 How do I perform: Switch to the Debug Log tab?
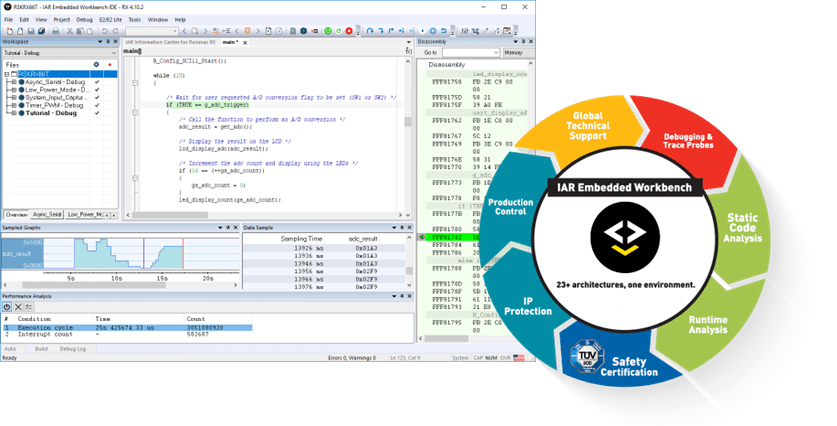tap(72, 349)
